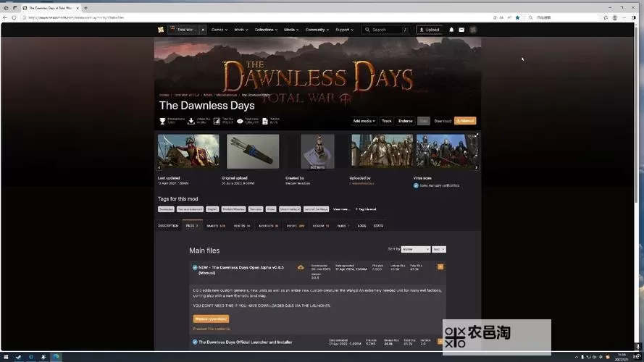Open the armored knights thumbnail
Viewport: 644px width, 362px height.
(382, 151)
